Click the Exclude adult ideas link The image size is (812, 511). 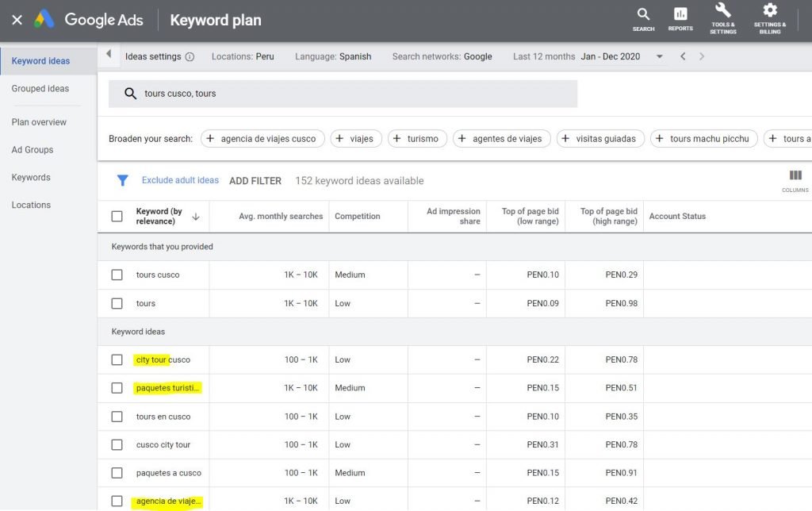point(180,180)
